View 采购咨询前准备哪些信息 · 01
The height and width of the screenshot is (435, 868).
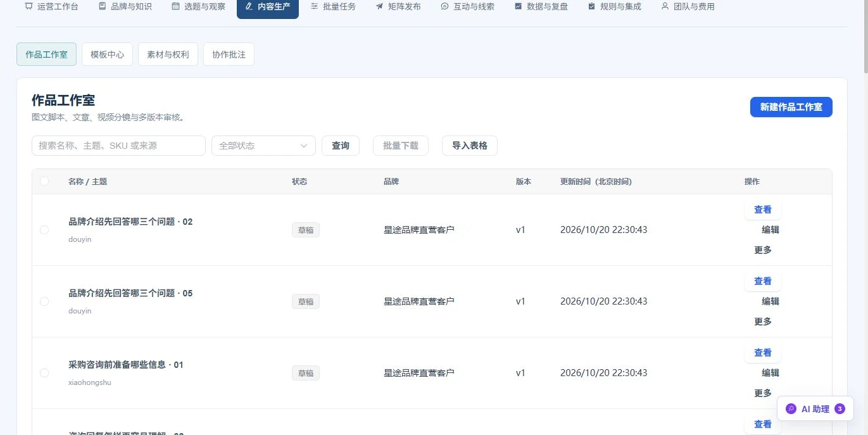click(763, 353)
